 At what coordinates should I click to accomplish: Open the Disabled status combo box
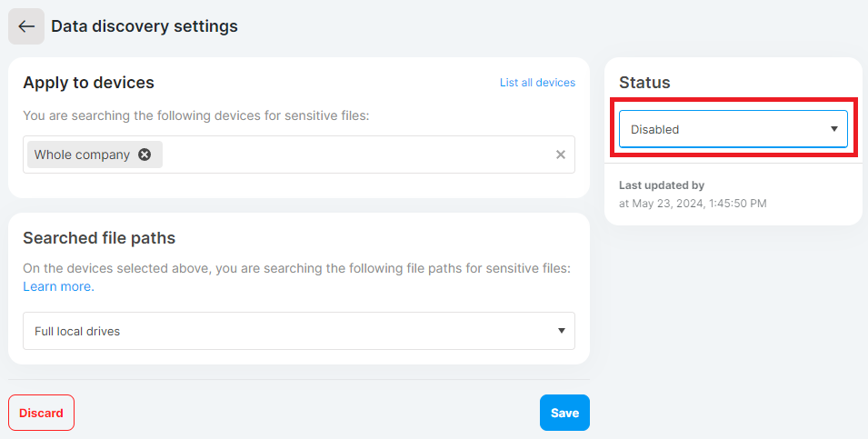tap(733, 129)
